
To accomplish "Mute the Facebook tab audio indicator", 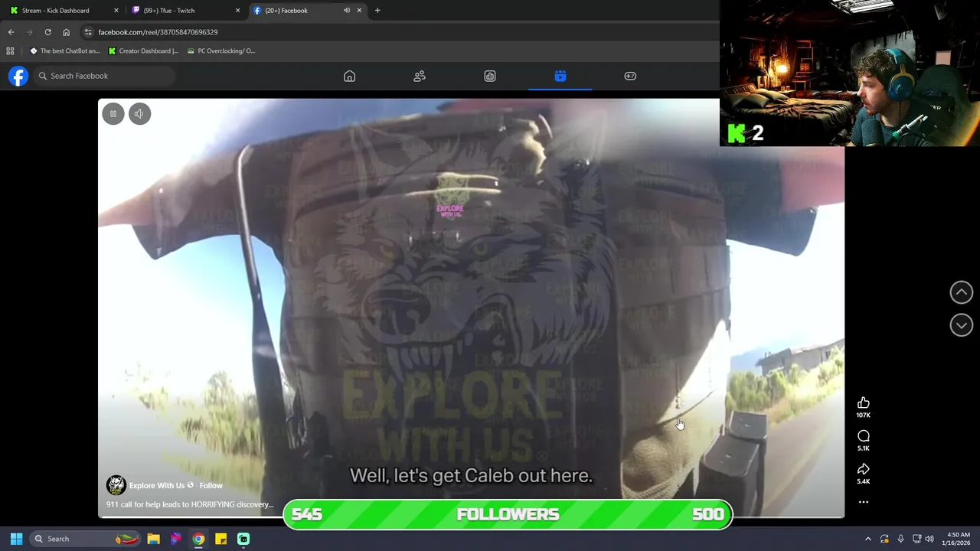I will 347,11.
